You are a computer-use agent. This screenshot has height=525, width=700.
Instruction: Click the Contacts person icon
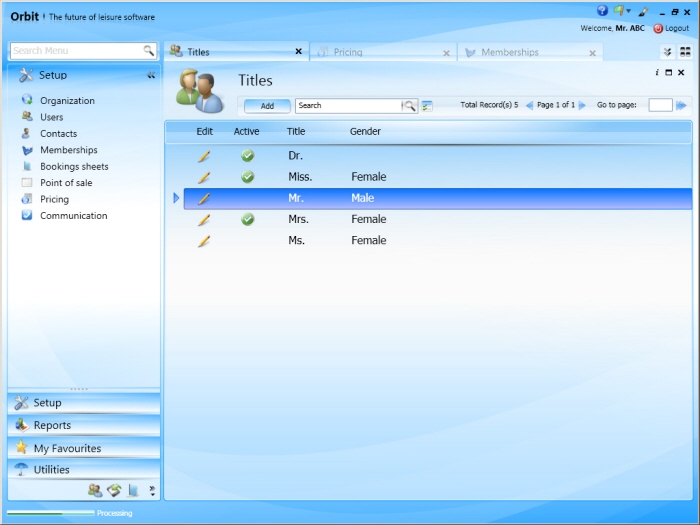pos(26,133)
